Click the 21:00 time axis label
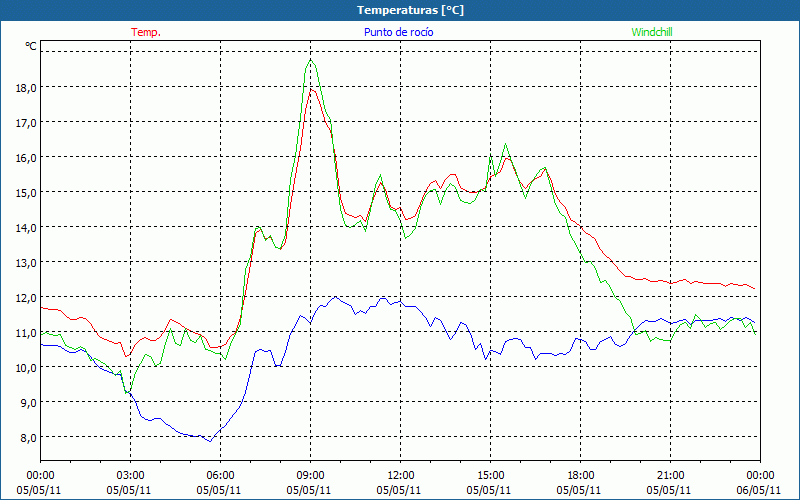The image size is (800, 500). coord(670,476)
